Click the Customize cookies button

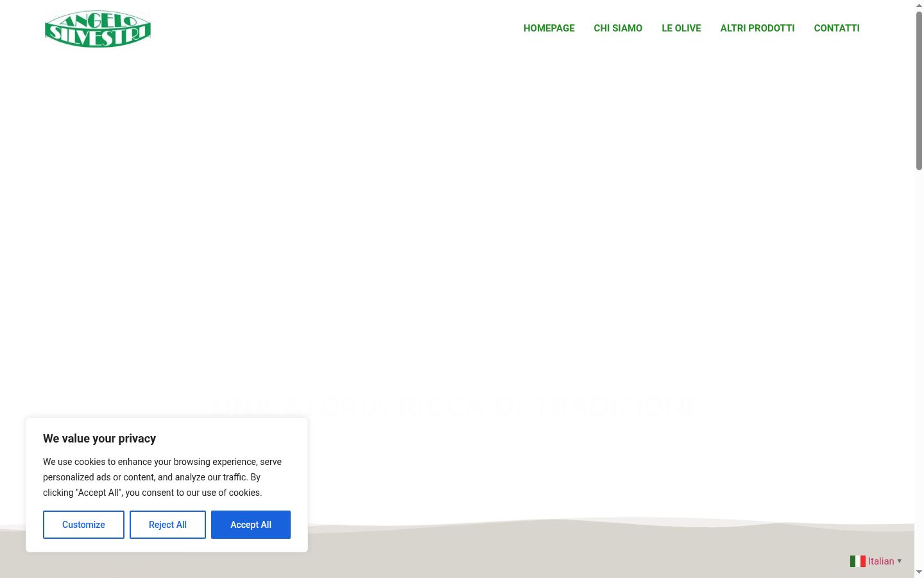[83, 525]
